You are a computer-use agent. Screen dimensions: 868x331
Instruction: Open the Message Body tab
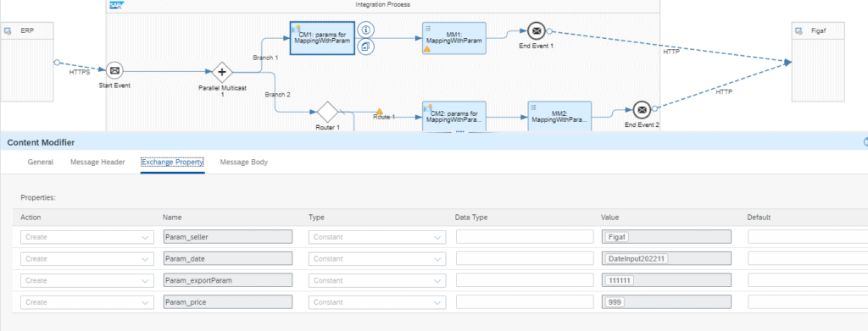point(243,162)
